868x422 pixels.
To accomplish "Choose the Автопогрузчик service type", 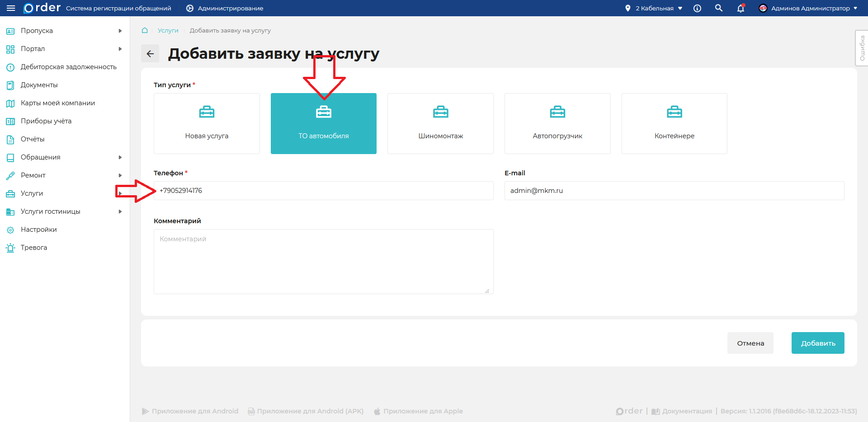I will [557, 123].
